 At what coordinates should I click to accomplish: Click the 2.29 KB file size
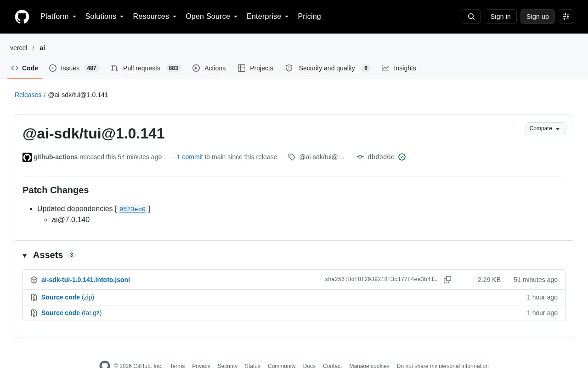(489, 280)
